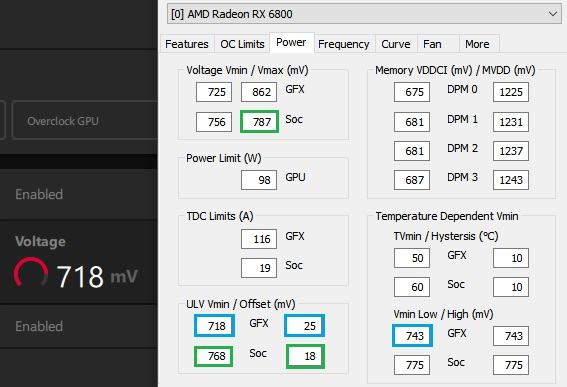Click the DPM 1 label
Screen dimensions: 567x387
462,119
